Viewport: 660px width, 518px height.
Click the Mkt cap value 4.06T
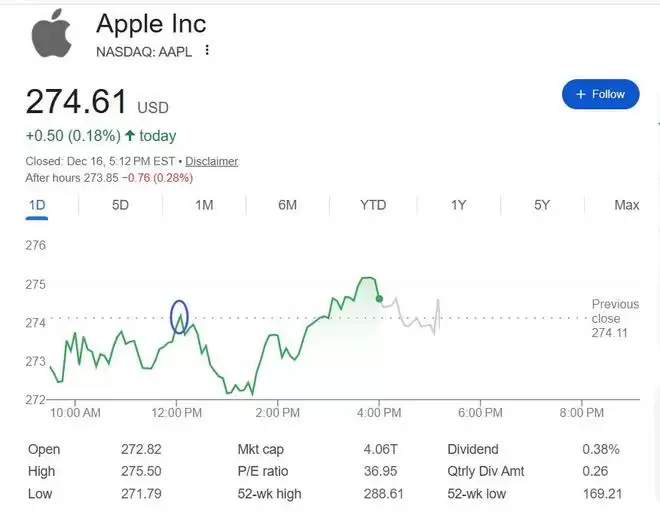click(x=380, y=449)
